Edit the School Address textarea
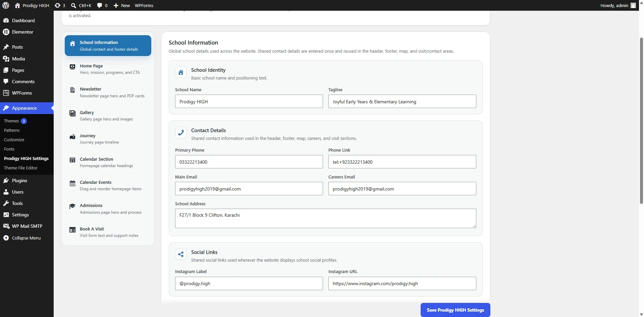The width and height of the screenshot is (644, 317). click(326, 218)
